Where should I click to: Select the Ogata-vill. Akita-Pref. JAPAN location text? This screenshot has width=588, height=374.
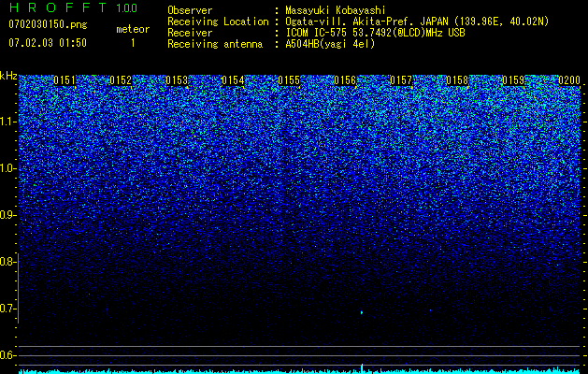click(x=417, y=22)
